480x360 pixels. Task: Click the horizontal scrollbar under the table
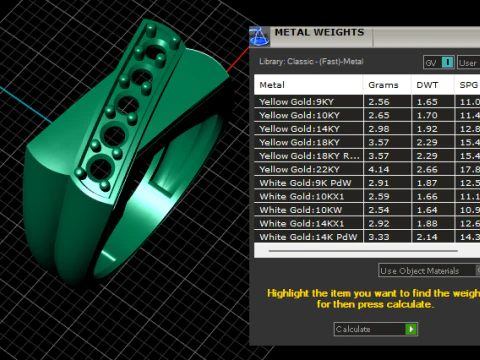[363, 251]
